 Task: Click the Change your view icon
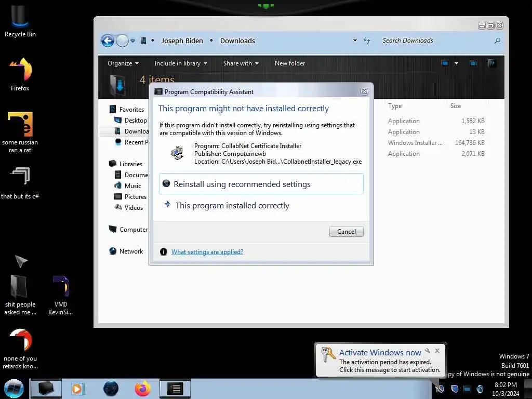445,63
